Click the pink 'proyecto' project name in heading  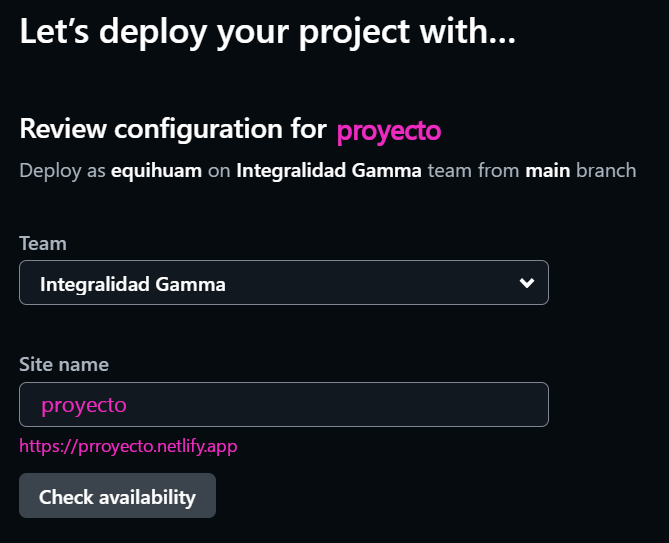(x=389, y=130)
